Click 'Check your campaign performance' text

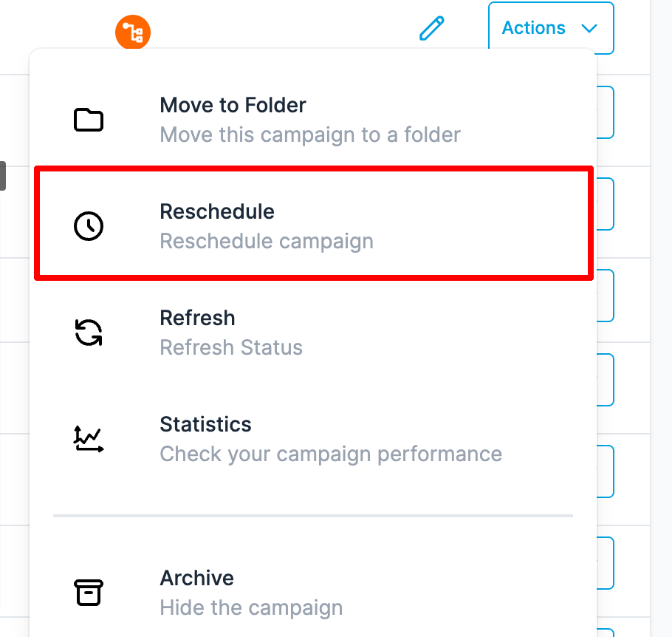point(331,454)
